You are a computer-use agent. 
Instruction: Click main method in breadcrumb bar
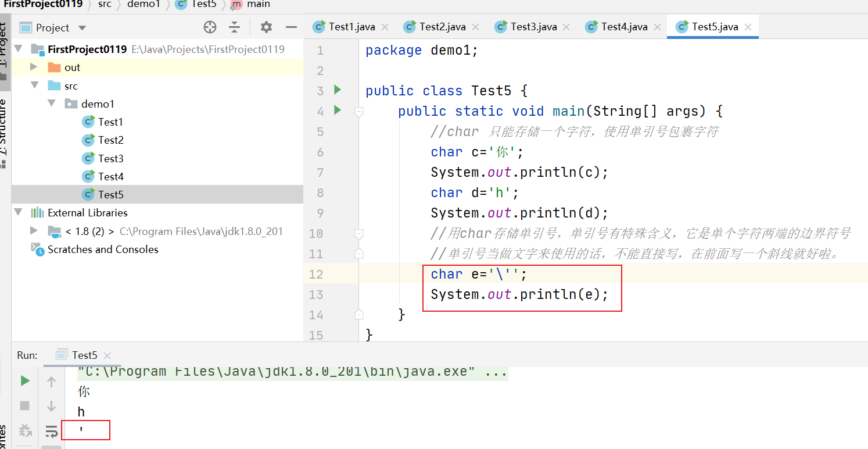(251, 4)
